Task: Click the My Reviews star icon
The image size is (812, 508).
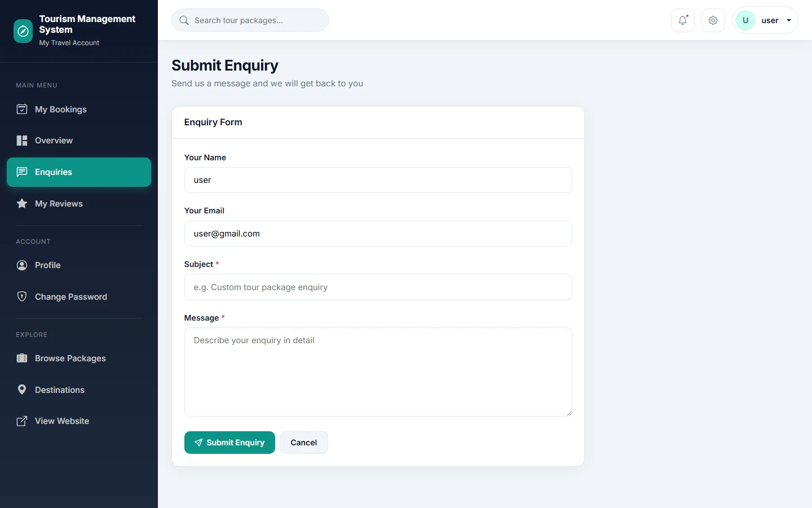Action: click(22, 204)
